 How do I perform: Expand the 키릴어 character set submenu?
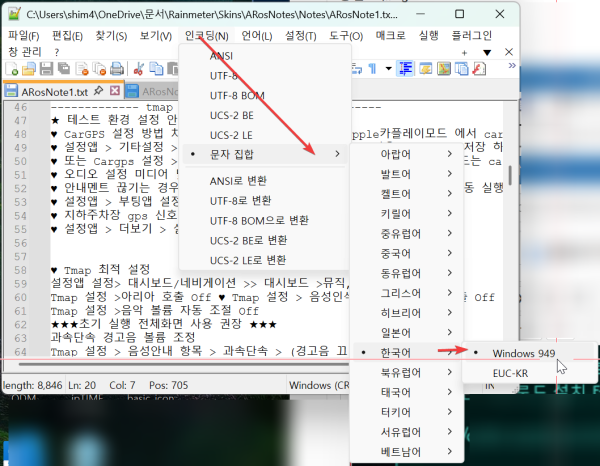point(406,214)
